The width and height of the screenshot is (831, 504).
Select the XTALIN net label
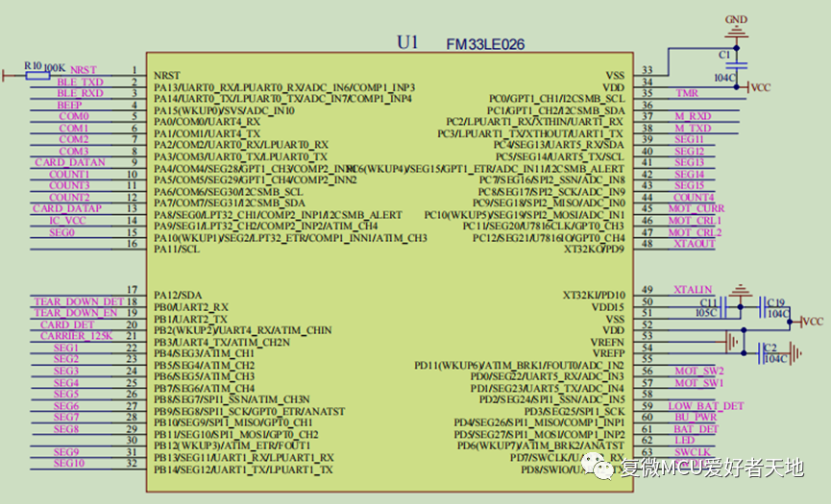693,290
